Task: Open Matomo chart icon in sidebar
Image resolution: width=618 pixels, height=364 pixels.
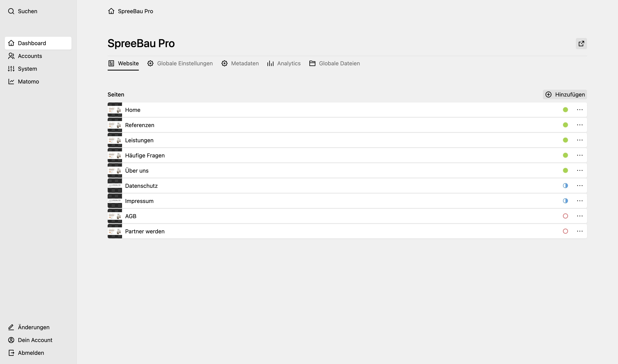Action: click(x=11, y=82)
